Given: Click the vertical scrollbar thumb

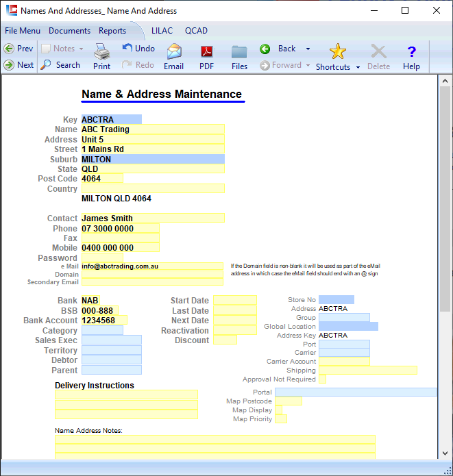Looking at the screenshot, I should pyautogui.click(x=445, y=199).
